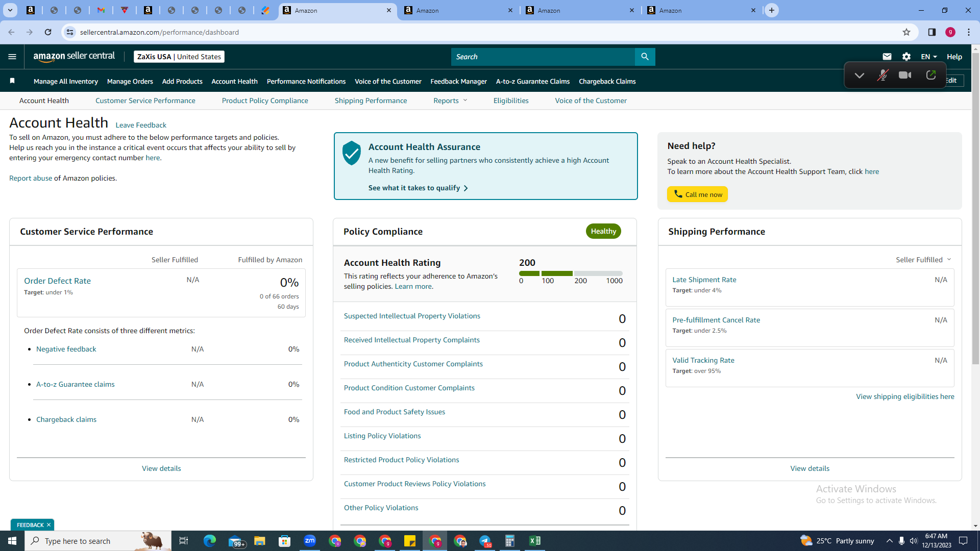Toggle system volume speaker icon in tray
The image size is (980, 551).
point(914,541)
